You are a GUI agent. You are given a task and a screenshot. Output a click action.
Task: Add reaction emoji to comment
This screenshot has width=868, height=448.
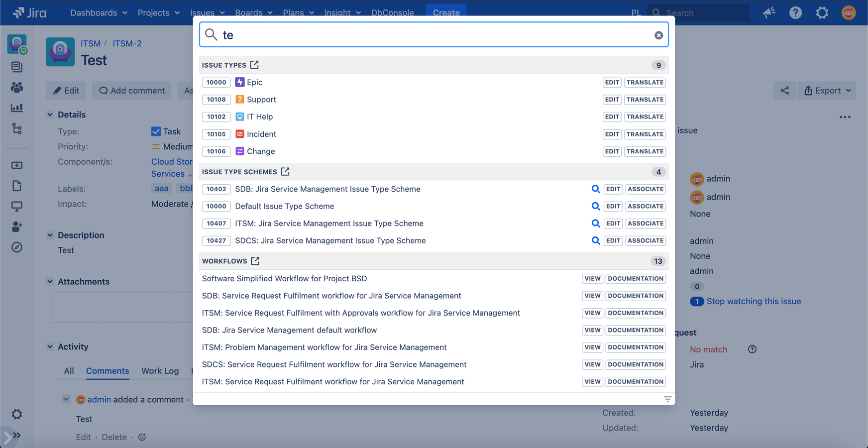pos(142,437)
